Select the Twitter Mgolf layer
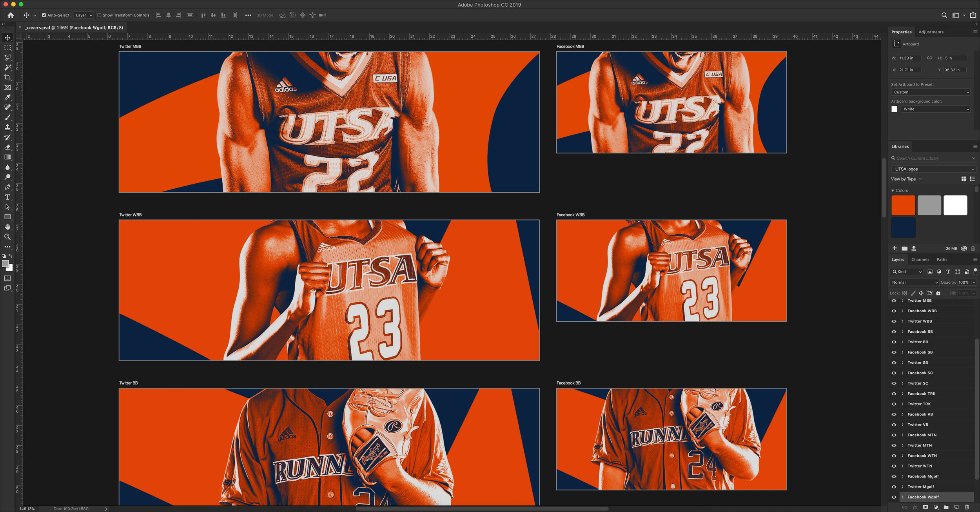 tap(920, 487)
